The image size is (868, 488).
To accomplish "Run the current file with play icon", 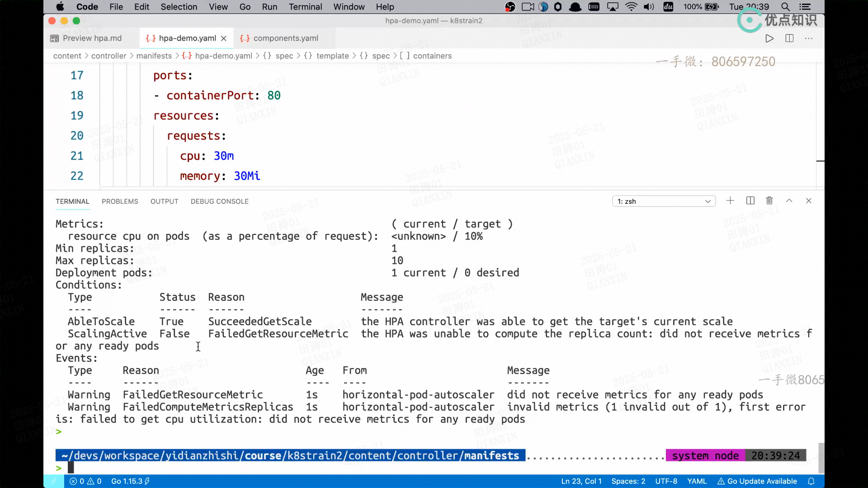I will click(769, 38).
